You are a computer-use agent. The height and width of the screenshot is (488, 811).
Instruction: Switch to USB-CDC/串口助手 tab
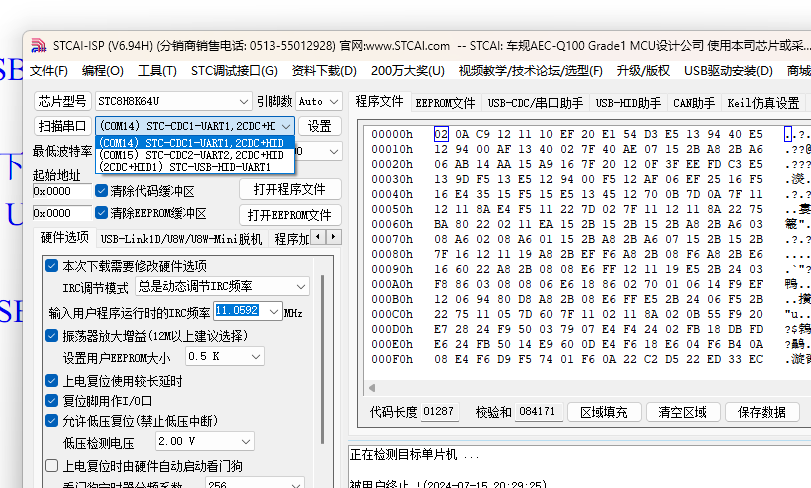535,103
